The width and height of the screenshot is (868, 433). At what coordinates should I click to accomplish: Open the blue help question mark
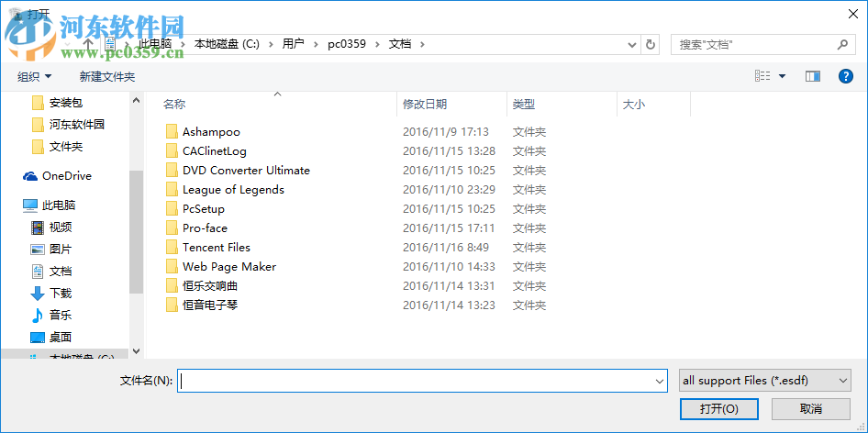846,76
